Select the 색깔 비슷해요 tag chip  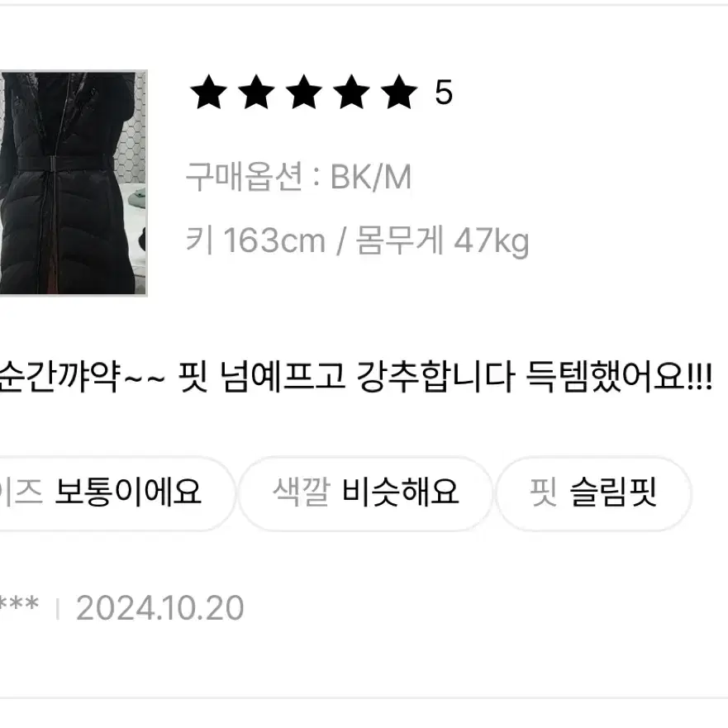click(x=365, y=493)
